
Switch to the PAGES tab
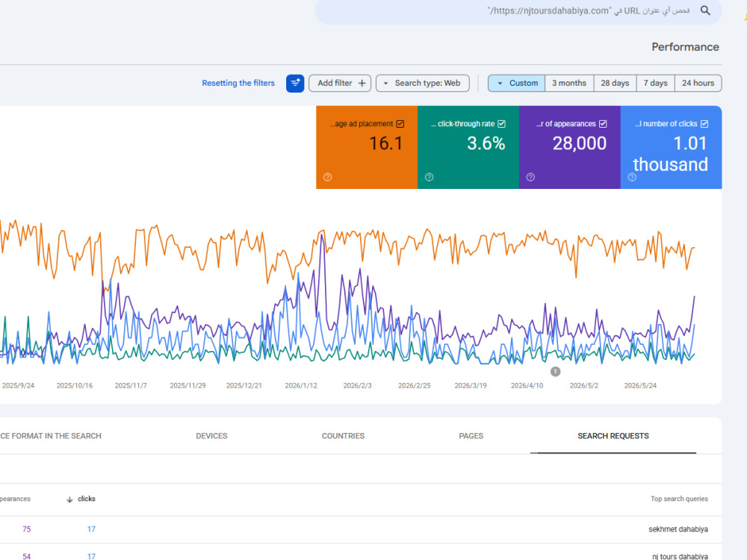[x=471, y=436]
